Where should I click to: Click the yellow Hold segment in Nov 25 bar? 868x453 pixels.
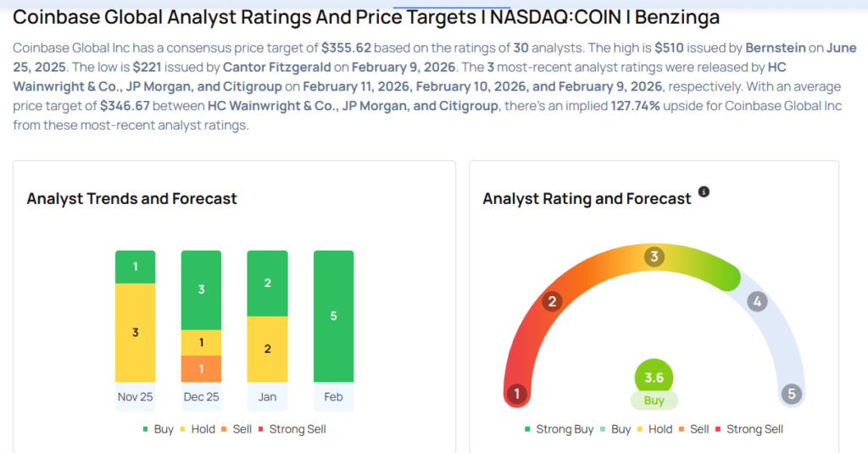[x=135, y=332]
